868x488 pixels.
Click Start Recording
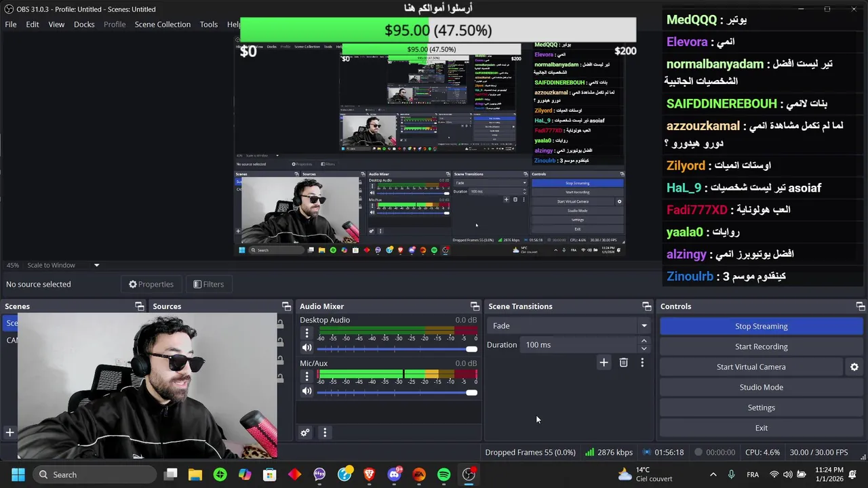761,346
